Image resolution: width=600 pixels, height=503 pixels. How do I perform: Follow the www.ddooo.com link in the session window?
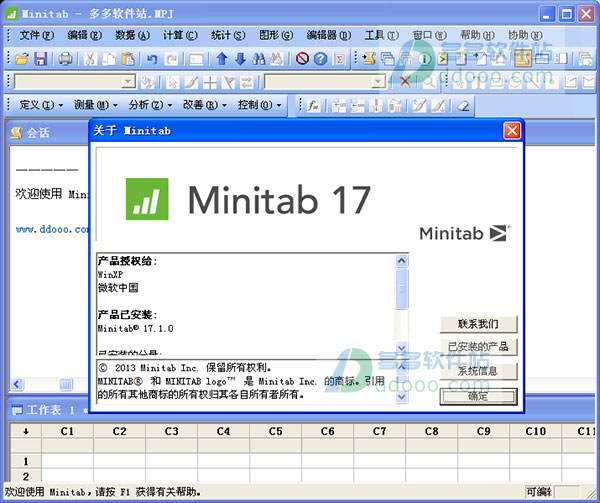(x=52, y=229)
